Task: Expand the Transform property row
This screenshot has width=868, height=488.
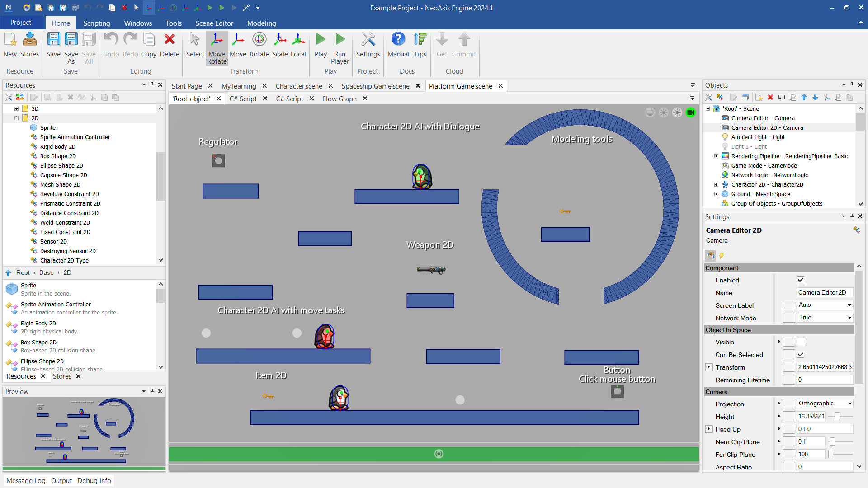Action: click(x=709, y=367)
